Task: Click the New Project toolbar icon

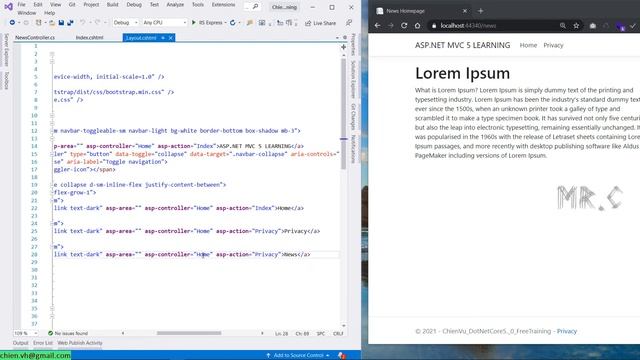Action: click(x=38, y=23)
